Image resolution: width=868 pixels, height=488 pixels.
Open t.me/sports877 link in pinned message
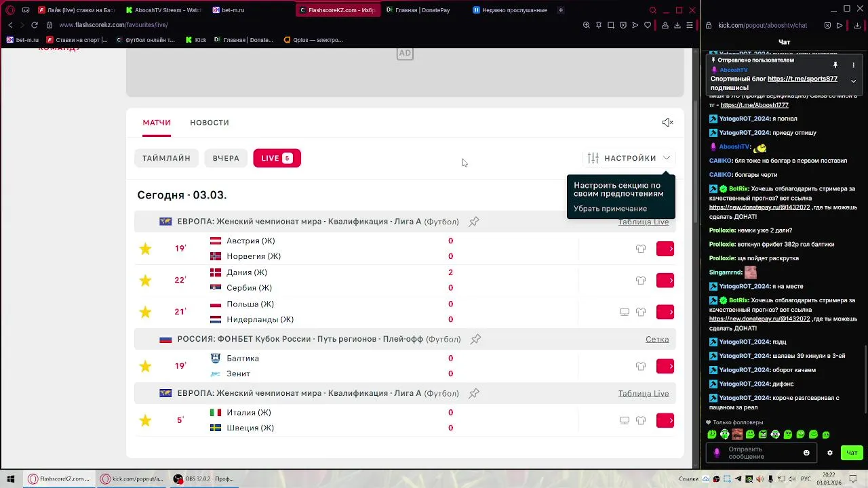(x=802, y=79)
